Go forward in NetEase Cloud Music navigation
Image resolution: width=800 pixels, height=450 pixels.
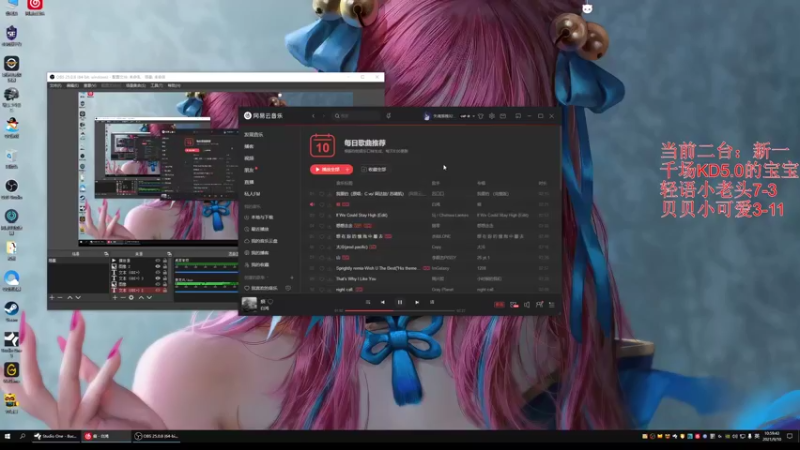pos(323,116)
